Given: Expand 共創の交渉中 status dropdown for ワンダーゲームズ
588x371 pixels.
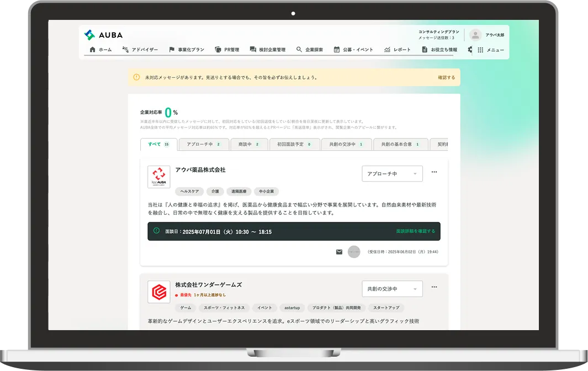Looking at the screenshot, I should [392, 289].
